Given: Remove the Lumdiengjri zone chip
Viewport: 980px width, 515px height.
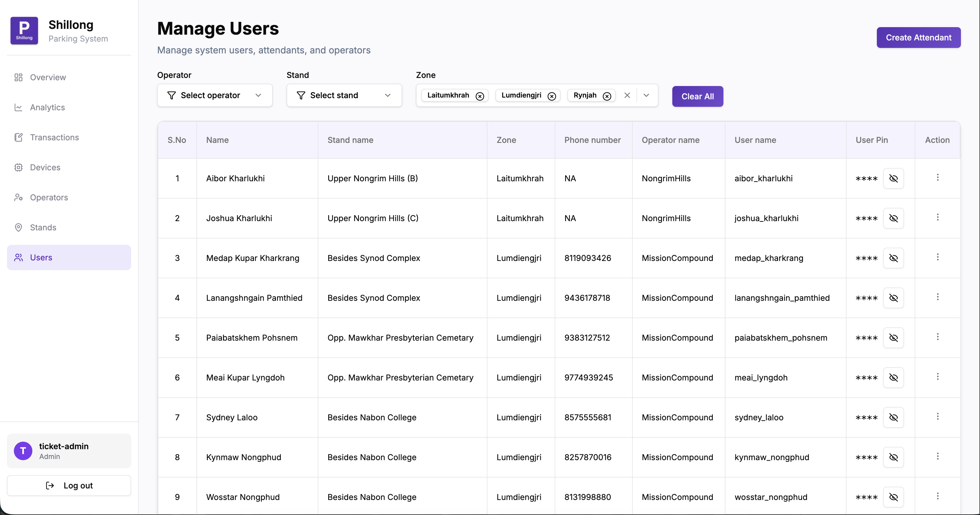Looking at the screenshot, I should point(552,96).
